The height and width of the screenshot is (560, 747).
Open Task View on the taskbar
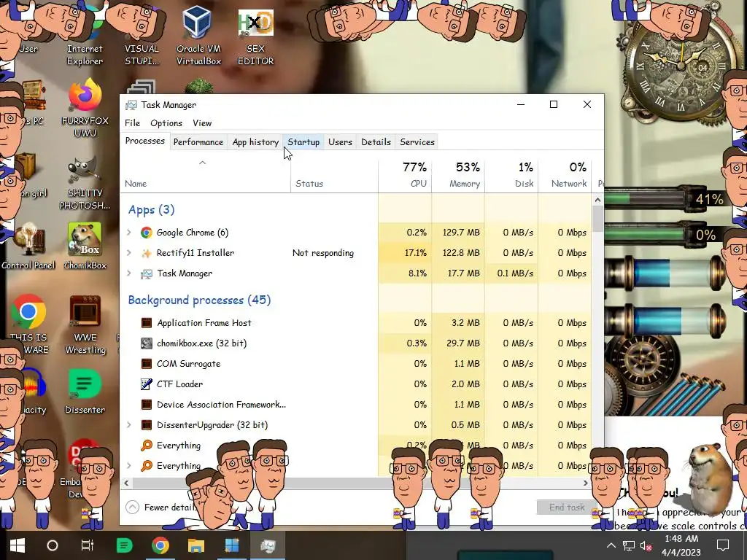88,545
